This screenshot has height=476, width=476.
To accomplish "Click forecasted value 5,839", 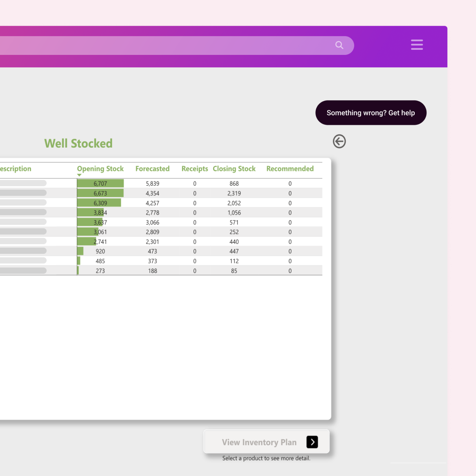I will coord(153,183).
